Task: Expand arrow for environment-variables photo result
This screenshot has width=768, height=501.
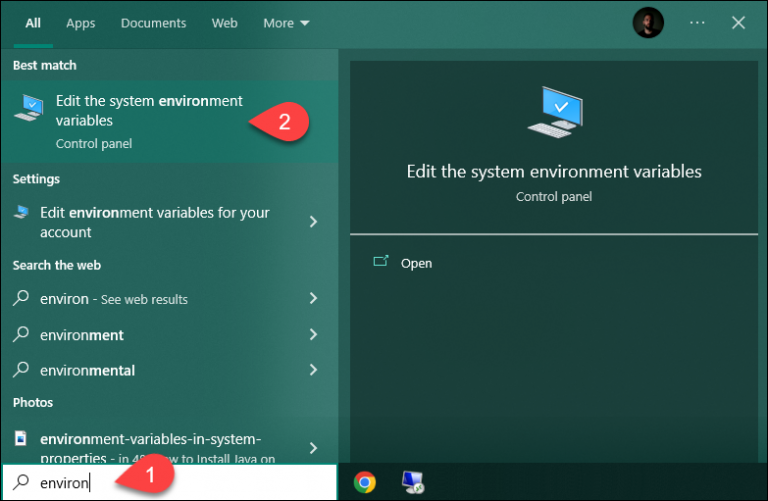Action: coord(313,448)
